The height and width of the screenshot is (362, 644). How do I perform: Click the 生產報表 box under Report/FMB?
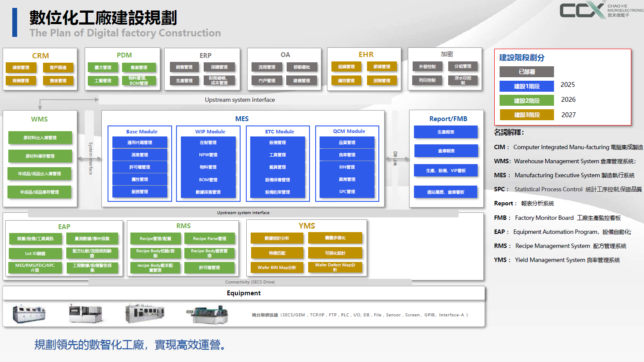click(446, 132)
